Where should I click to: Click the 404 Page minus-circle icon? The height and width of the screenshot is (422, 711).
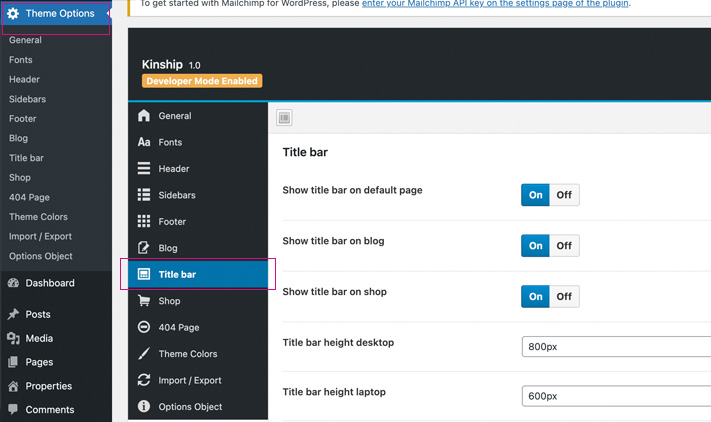(x=144, y=327)
